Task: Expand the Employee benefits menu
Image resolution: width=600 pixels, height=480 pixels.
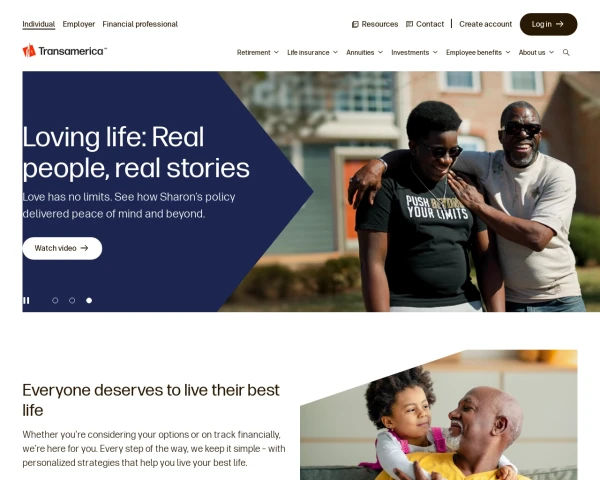Action: (x=478, y=52)
